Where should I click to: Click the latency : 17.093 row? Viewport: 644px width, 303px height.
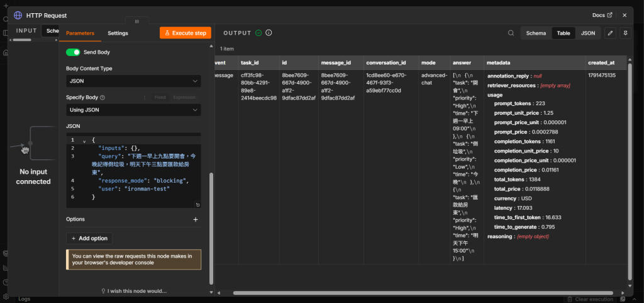pos(514,208)
